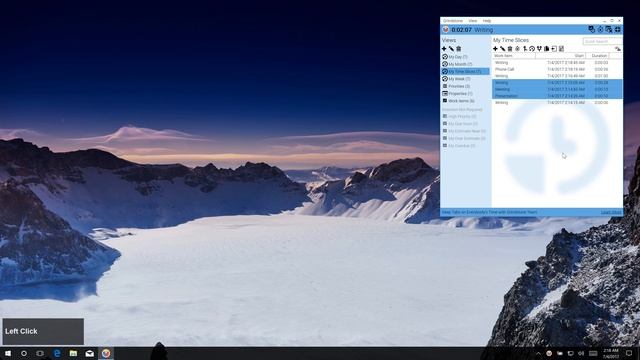Click the last icon at right of timer bar
Image resolution: width=640 pixels, height=360 pixels.
pos(618,29)
